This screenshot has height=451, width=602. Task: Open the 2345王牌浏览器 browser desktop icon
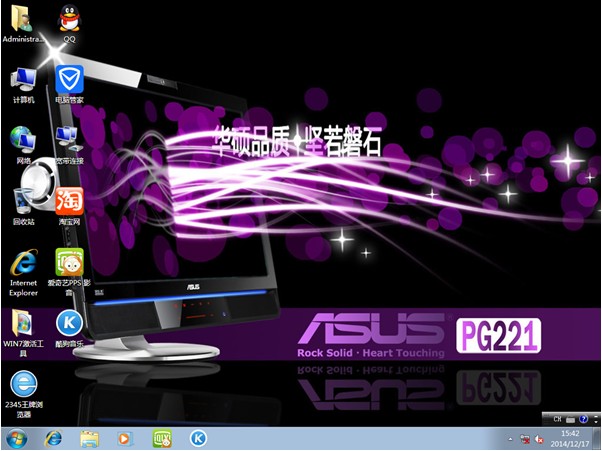click(23, 394)
